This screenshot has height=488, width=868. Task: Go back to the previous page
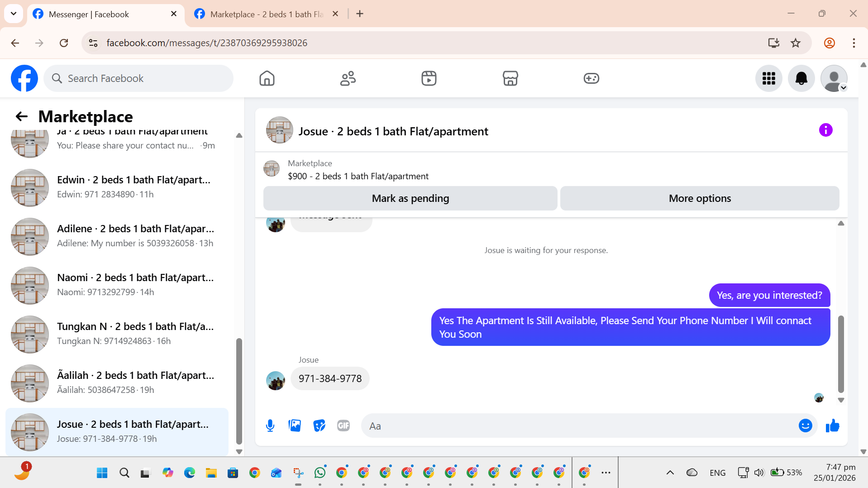coord(15,43)
